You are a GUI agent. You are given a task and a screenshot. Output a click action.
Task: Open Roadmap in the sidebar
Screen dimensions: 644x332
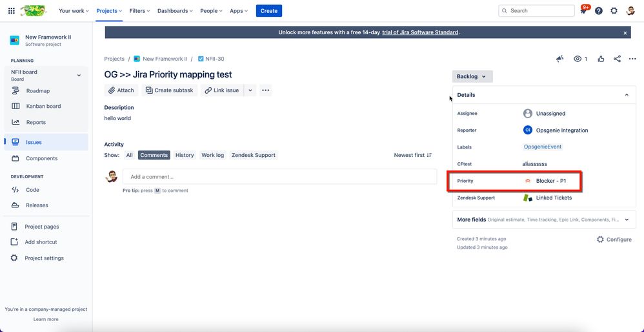pos(38,91)
